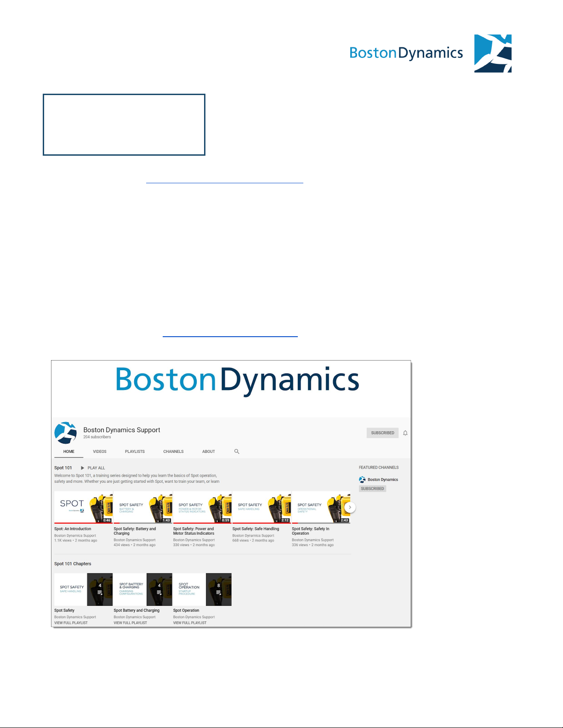Screen dimensions: 563x728
Task: Click the playlist icon on Spot Safety thumbnail
Action: point(100,593)
